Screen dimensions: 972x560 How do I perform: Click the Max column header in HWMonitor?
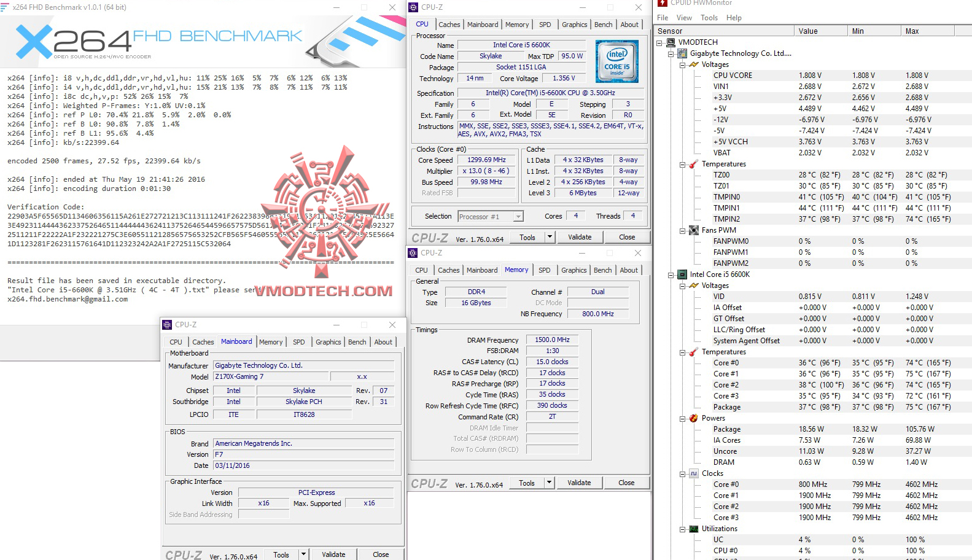927,31
